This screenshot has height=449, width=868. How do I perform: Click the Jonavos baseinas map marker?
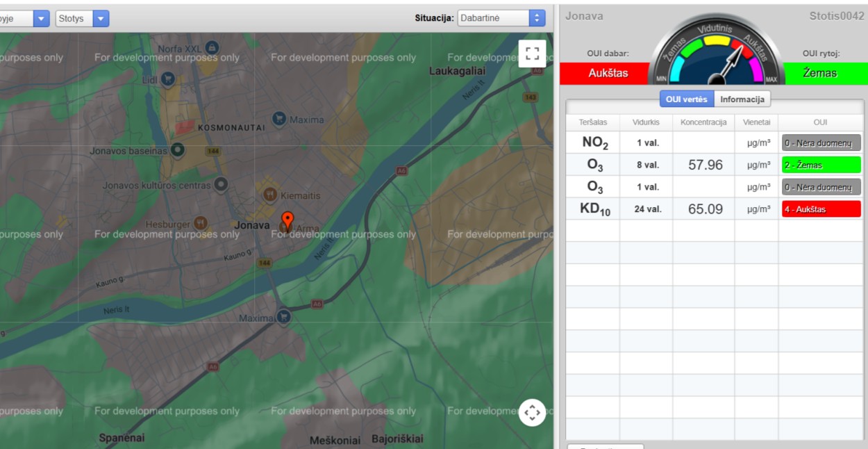coord(178,149)
